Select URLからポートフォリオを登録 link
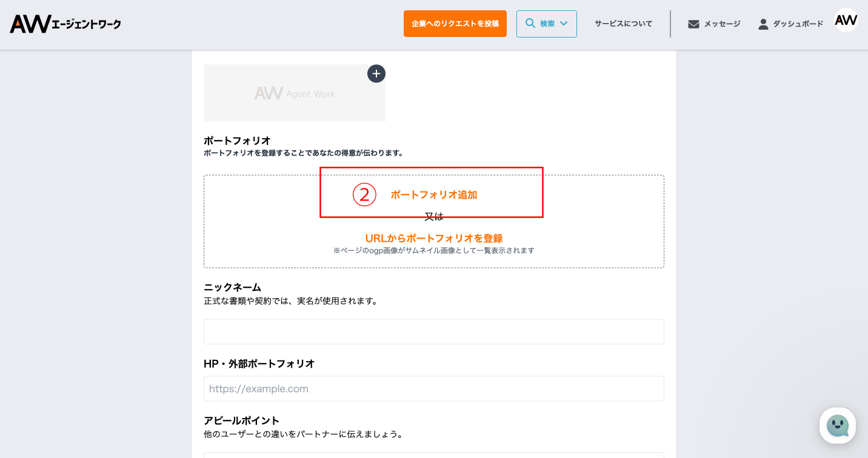This screenshot has height=458, width=868. tap(433, 238)
